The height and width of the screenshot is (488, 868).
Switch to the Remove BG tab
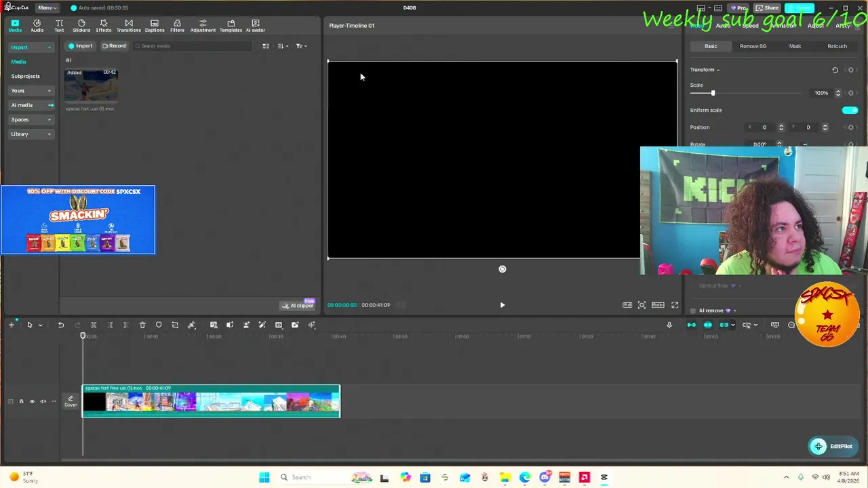click(x=753, y=46)
